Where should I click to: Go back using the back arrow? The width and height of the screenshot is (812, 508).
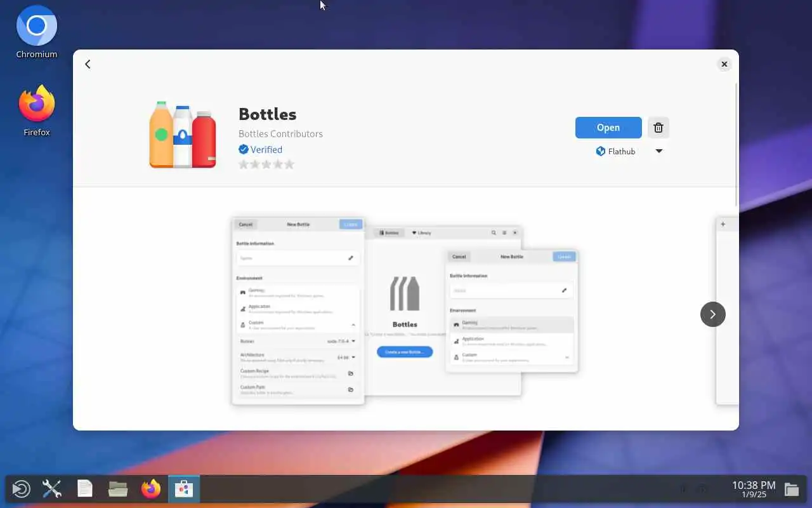tap(88, 64)
